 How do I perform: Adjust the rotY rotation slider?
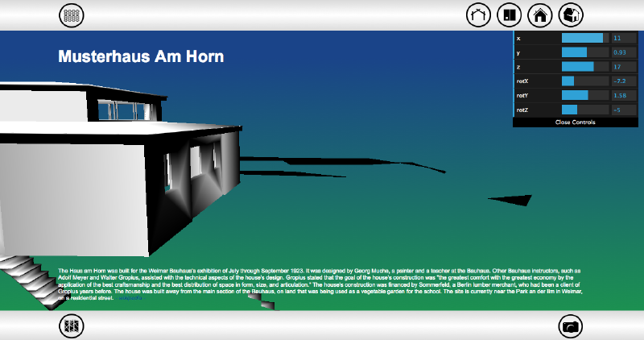click(585, 95)
